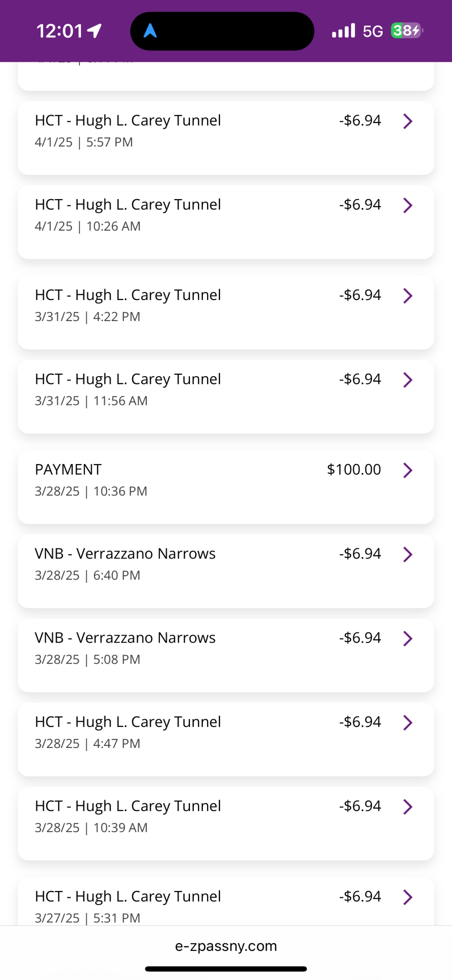Tap arrow on 3/31/25 4:22 PM transaction
The image size is (452, 980).
click(408, 296)
